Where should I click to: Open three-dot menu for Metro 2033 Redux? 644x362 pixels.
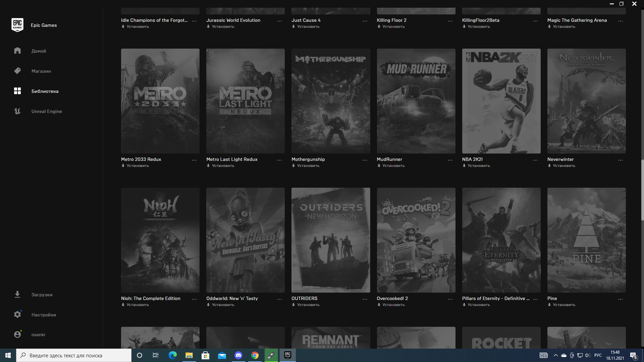tap(194, 160)
